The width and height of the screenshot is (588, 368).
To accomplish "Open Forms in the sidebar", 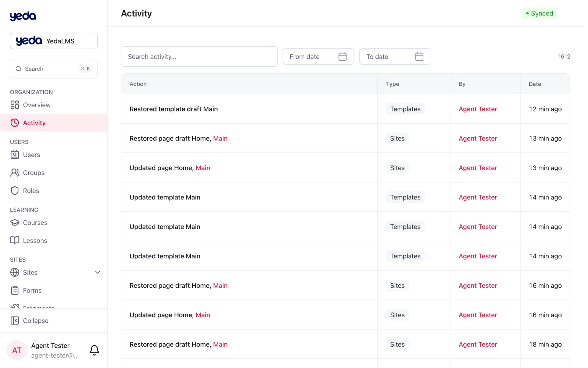I will (32, 290).
